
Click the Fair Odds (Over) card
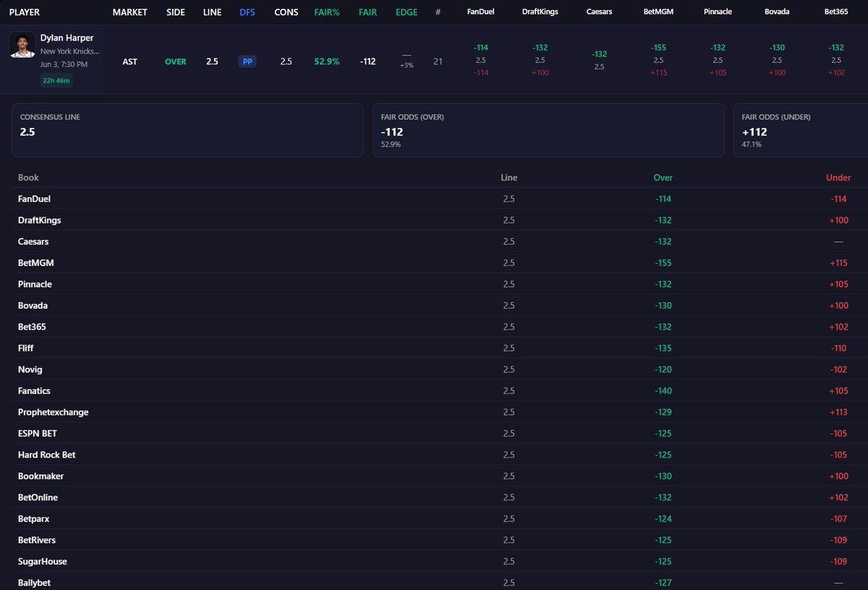click(x=548, y=130)
